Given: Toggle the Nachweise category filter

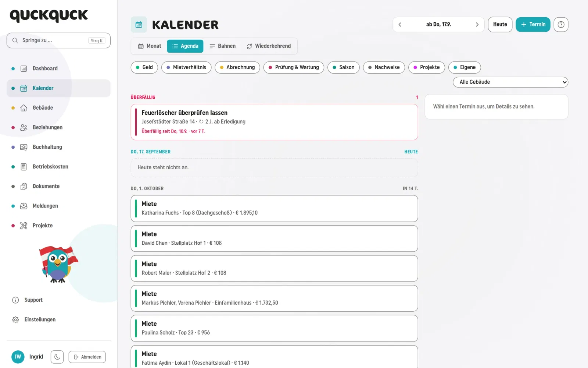Looking at the screenshot, I should (384, 67).
